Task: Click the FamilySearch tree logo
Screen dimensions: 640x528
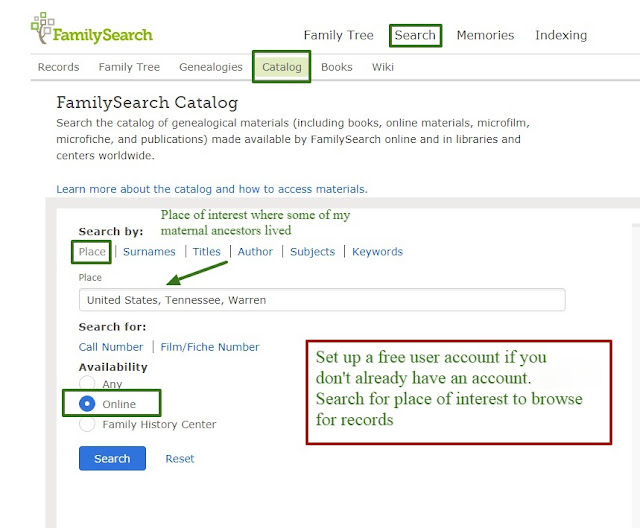Action: click(x=92, y=29)
